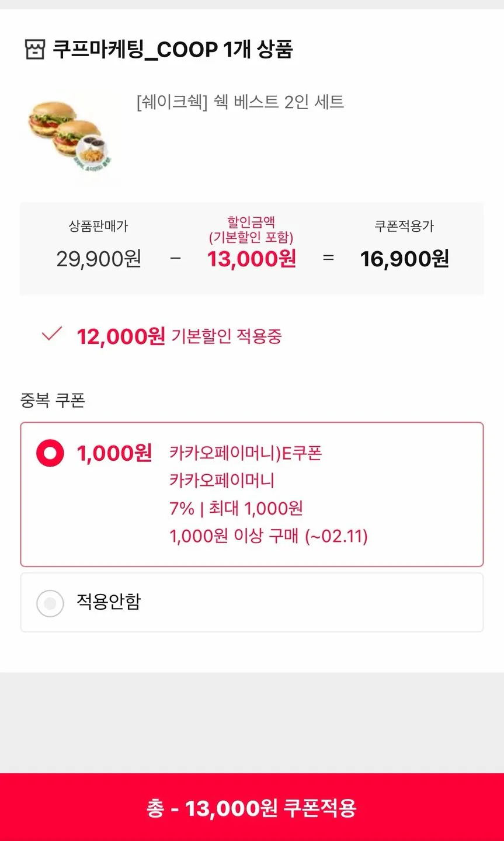Open the [쉐이크쉑] 쉑 베스트 2인 세트 title
The height and width of the screenshot is (841, 504).
[240, 102]
